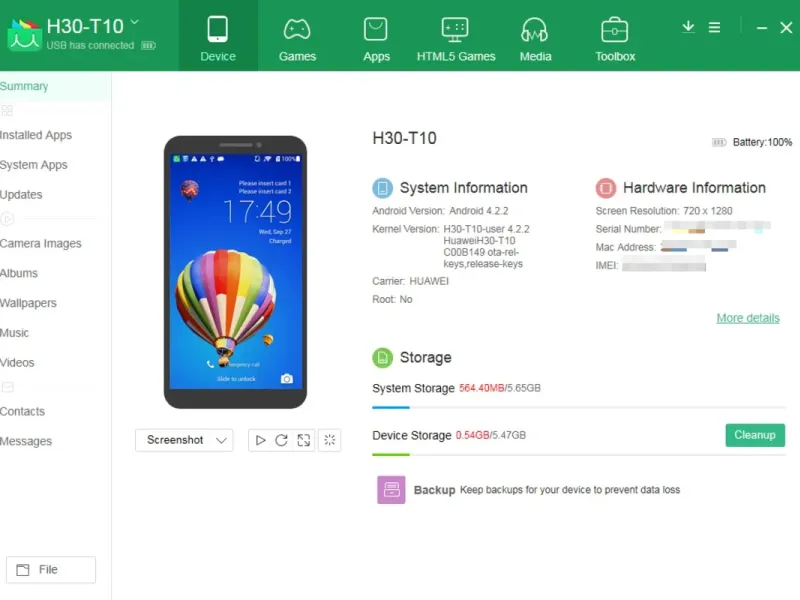The height and width of the screenshot is (600, 800).
Task: Click the USB battery icon in header
Action: 148,45
